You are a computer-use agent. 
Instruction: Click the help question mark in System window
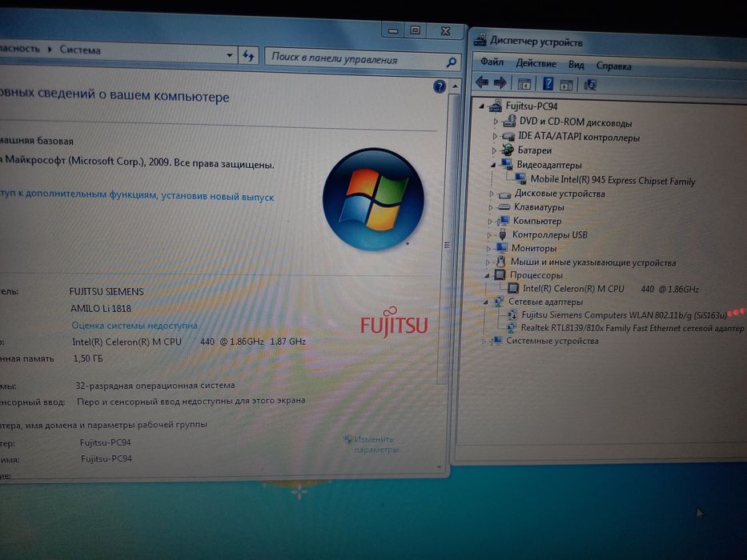click(440, 86)
